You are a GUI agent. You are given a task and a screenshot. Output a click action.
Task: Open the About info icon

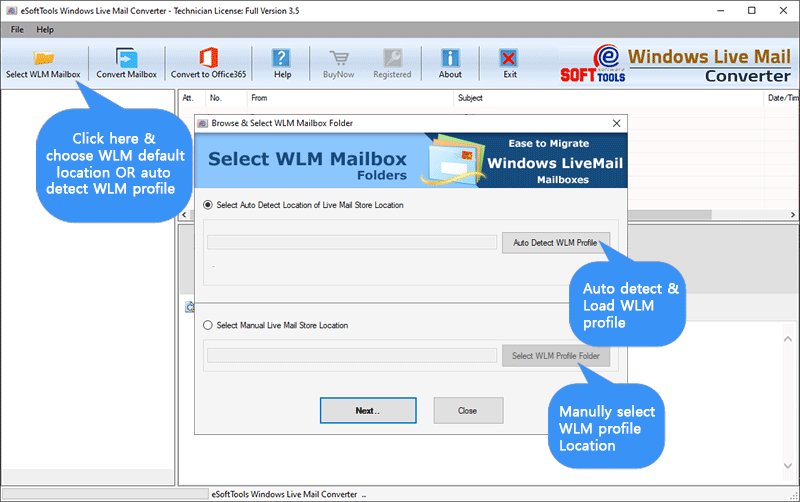click(450, 64)
